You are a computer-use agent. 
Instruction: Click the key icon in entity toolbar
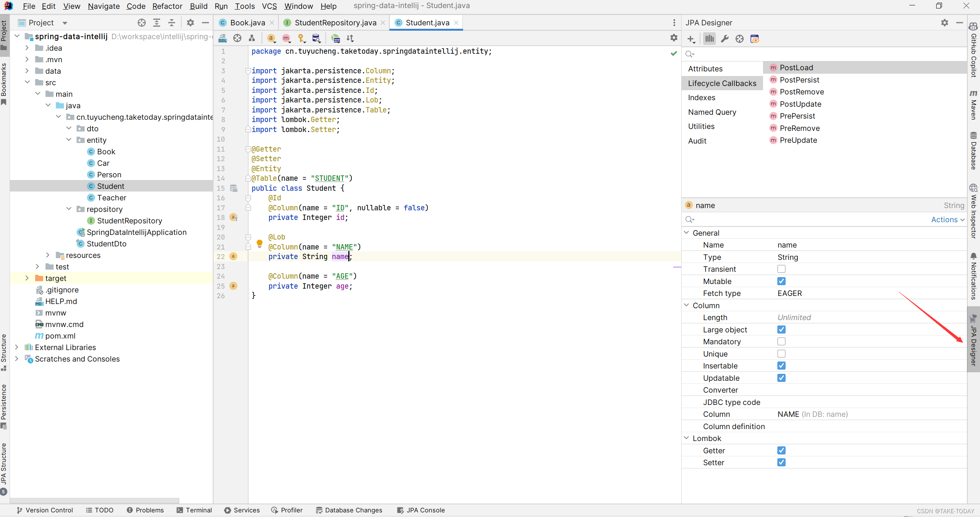301,38
